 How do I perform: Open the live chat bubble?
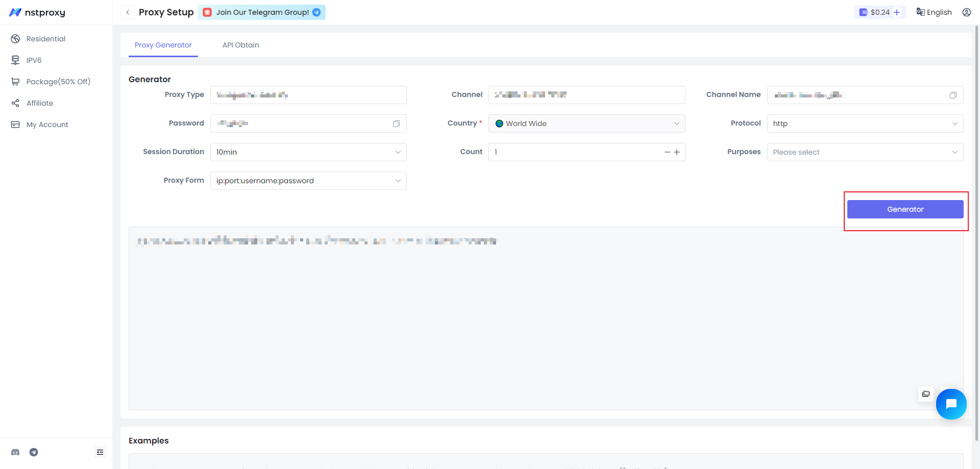click(951, 404)
